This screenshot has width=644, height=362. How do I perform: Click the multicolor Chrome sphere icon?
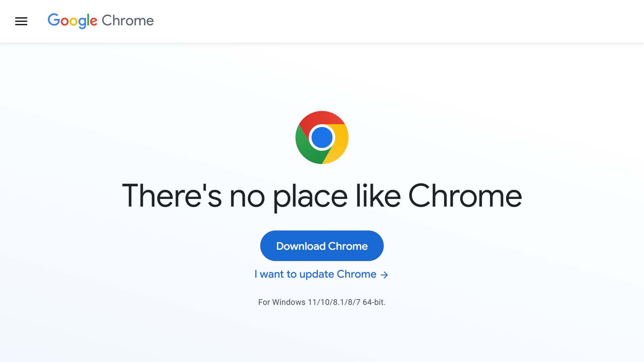click(x=322, y=137)
